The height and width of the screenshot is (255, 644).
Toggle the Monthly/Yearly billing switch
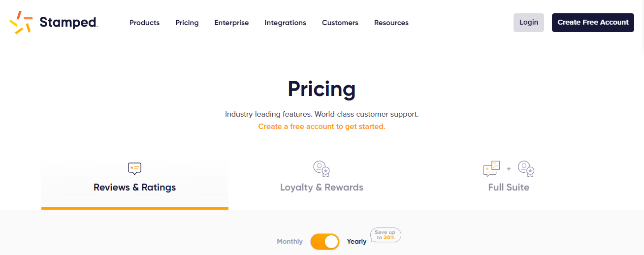[325, 242]
